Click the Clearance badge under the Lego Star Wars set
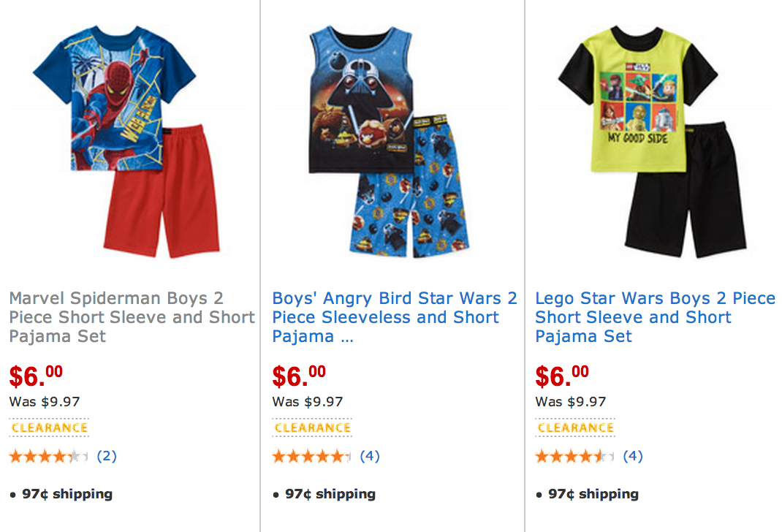The height and width of the screenshot is (532, 782). pos(575,427)
